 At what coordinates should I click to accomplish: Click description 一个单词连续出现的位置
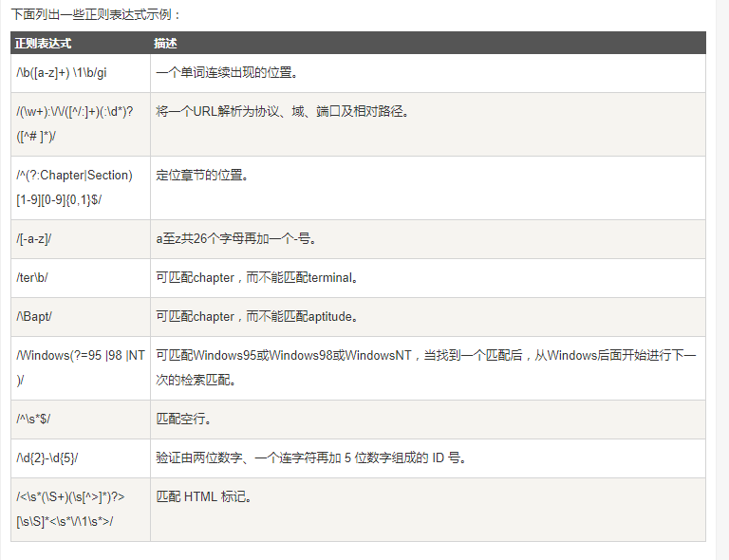(227, 73)
